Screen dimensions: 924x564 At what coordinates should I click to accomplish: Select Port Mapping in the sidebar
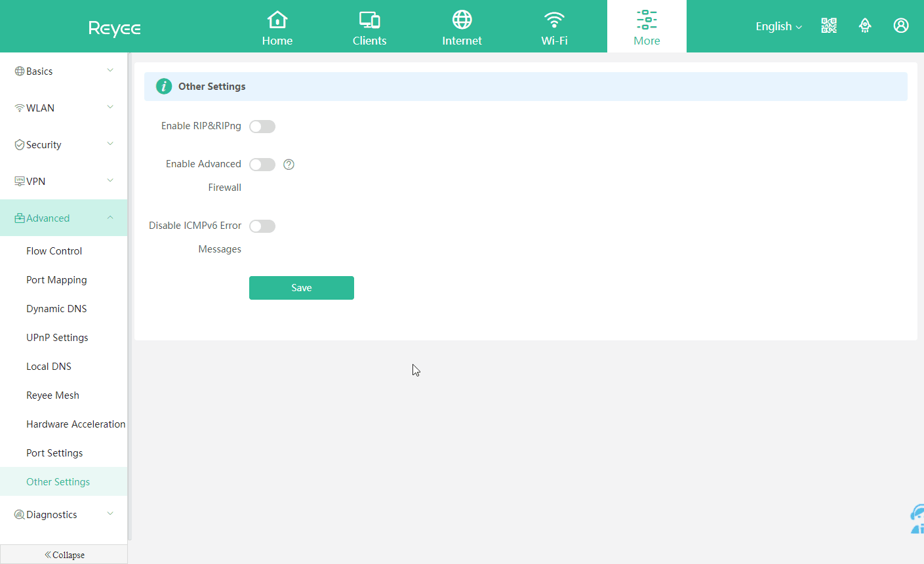point(56,280)
